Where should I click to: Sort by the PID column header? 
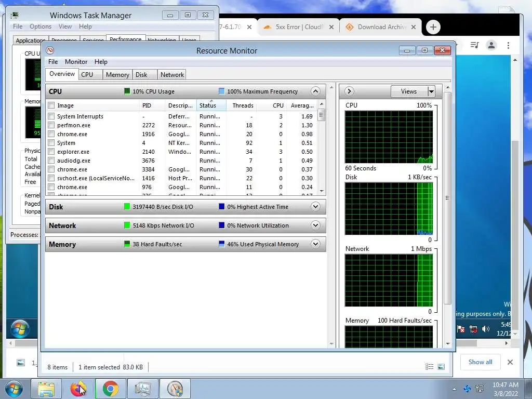tap(152, 105)
